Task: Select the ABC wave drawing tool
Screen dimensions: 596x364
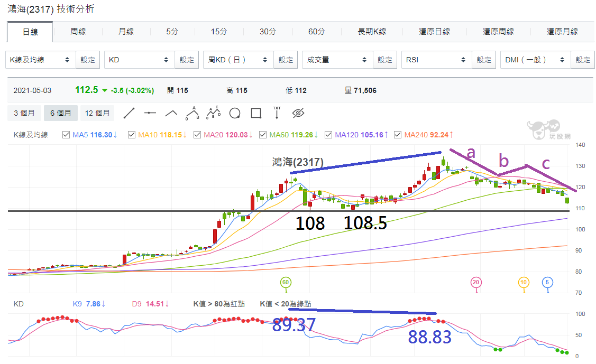Action: 192,113
